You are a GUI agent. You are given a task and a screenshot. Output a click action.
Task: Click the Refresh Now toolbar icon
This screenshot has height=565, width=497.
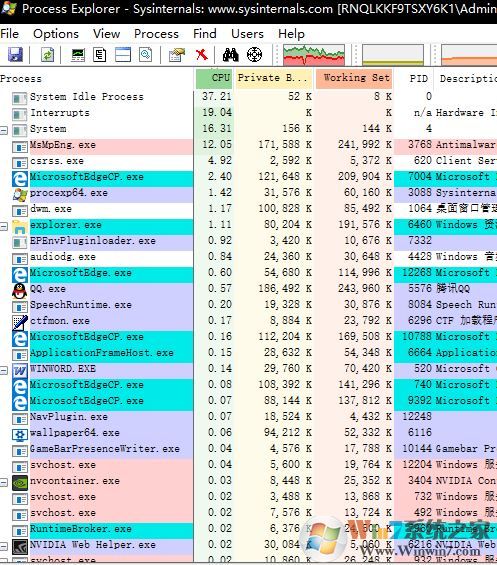click(47, 55)
